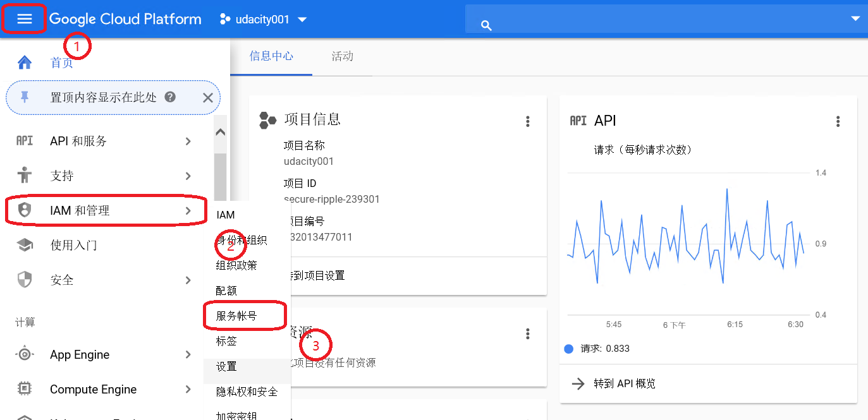Click the pin icon in pinned area
This screenshot has width=868, height=420.
click(25, 97)
